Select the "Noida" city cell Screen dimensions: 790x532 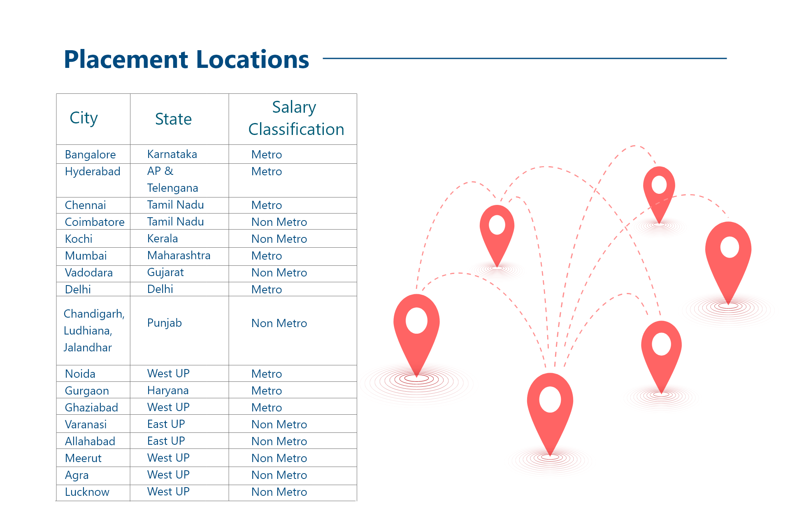click(80, 374)
